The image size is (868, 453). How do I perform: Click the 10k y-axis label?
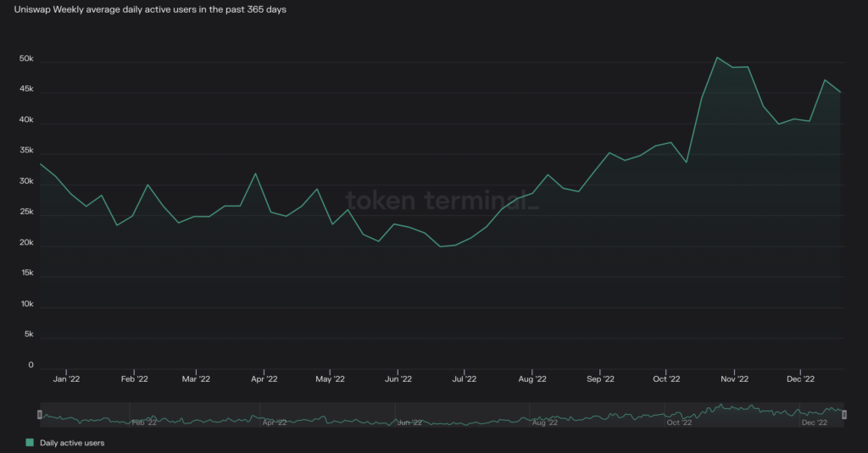[27, 304]
